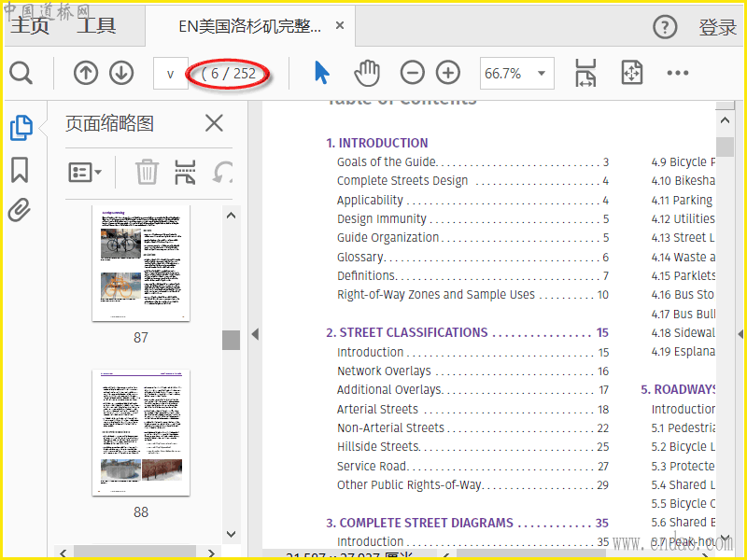Click the Glossary contents entry
Screen dimensions: 747x560
coord(472,258)
